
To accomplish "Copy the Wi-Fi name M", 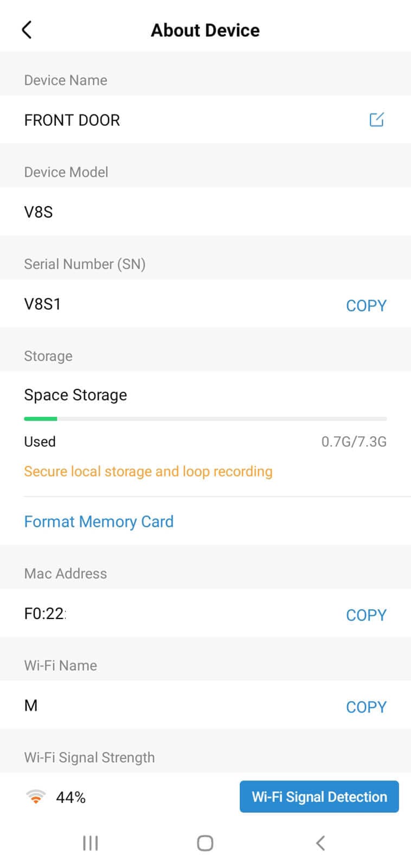I will 367,706.
